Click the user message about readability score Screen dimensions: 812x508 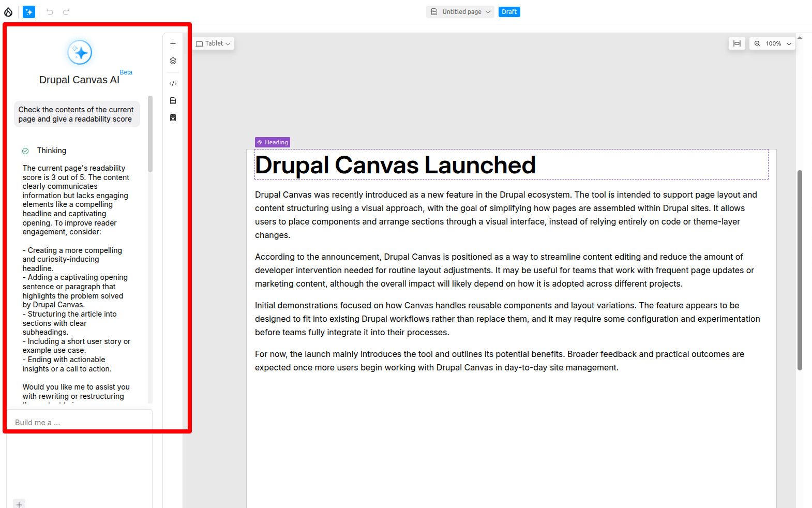coord(77,114)
